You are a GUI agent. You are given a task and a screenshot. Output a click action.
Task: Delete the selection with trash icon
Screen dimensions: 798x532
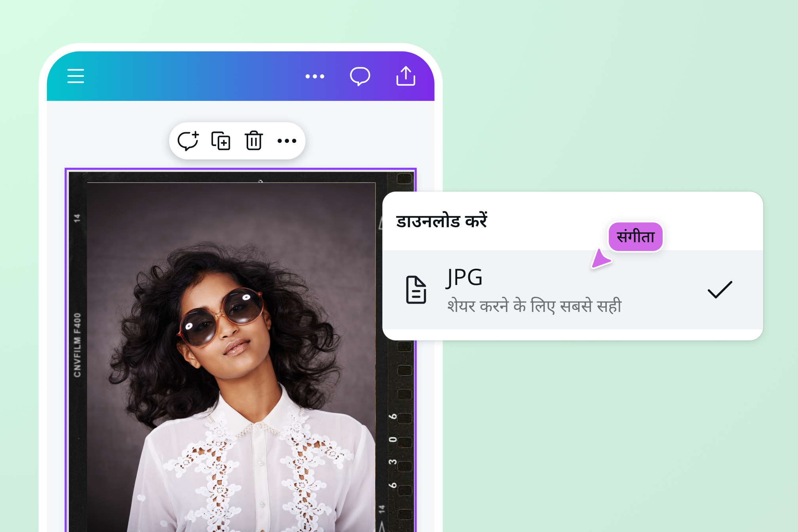tap(254, 141)
